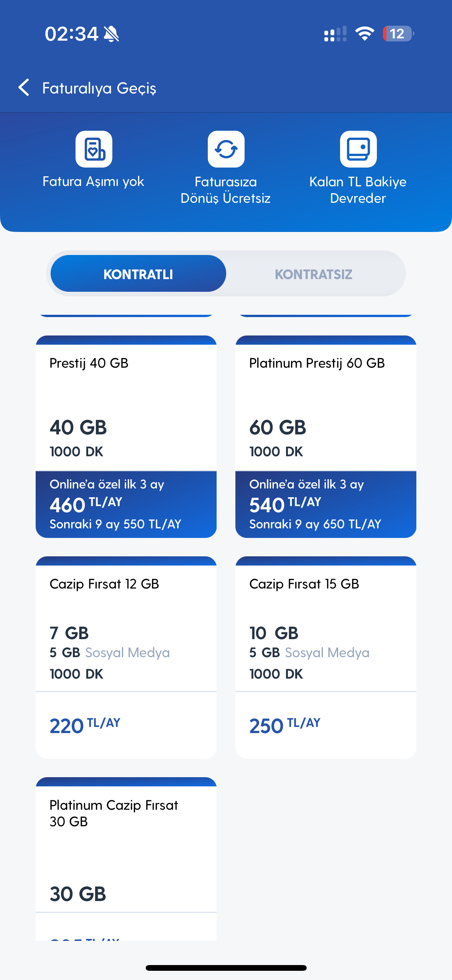452x980 pixels.
Task: Tap the Faturalıya Geçiş page title
Action: [99, 88]
